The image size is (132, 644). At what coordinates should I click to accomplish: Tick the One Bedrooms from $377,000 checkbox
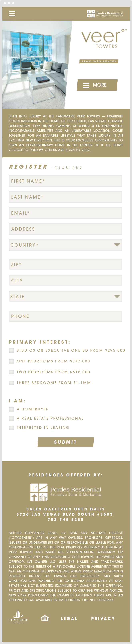tap(12, 361)
